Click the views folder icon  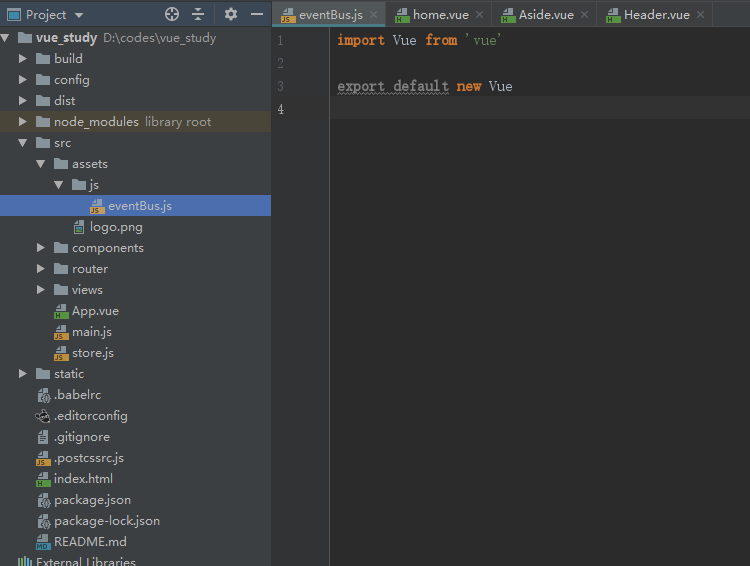point(61,290)
